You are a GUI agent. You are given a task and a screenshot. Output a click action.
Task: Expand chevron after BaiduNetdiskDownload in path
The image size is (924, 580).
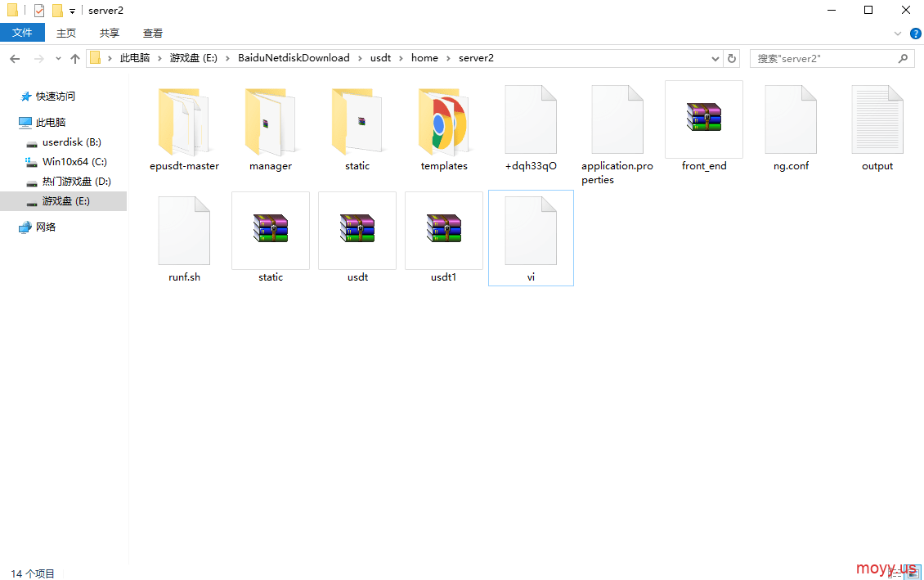pos(360,58)
